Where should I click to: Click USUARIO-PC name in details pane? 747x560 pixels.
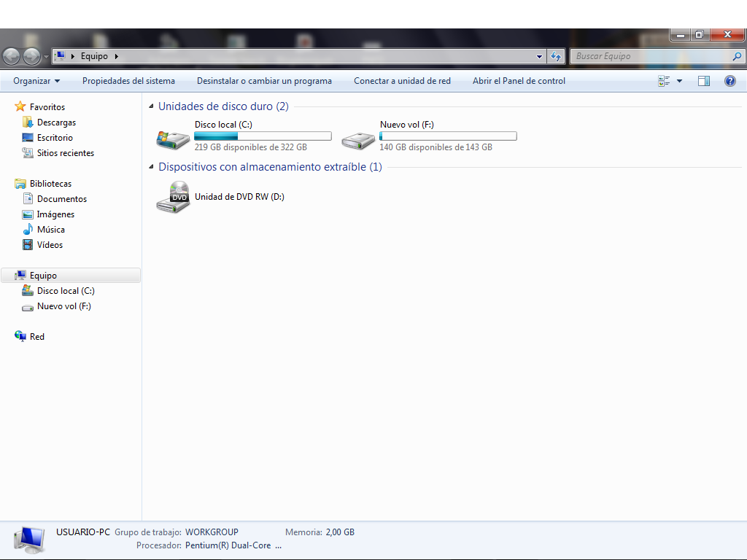tap(83, 532)
